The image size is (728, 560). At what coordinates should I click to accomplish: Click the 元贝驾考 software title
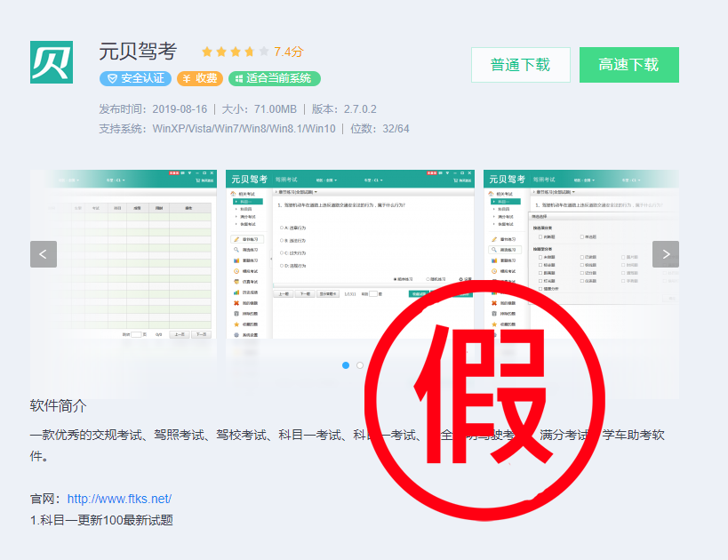coord(138,51)
